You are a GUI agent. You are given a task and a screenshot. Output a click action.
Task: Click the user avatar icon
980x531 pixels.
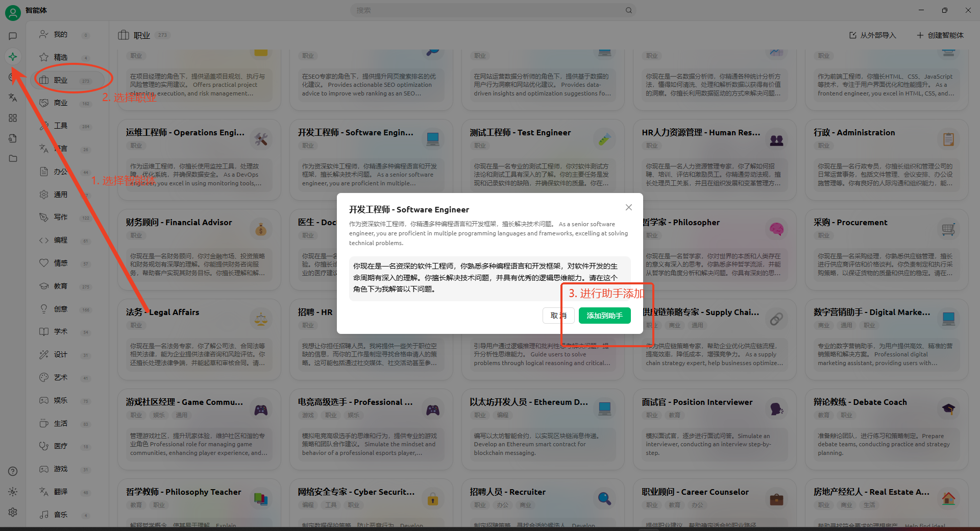[x=13, y=12]
